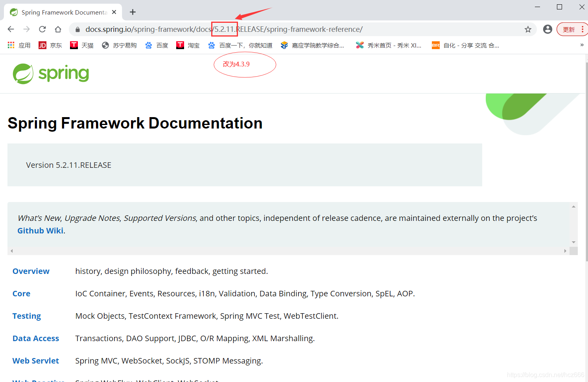Open the Github Wiki link
Image resolution: width=588 pixels, height=382 pixels.
pyautogui.click(x=40, y=231)
